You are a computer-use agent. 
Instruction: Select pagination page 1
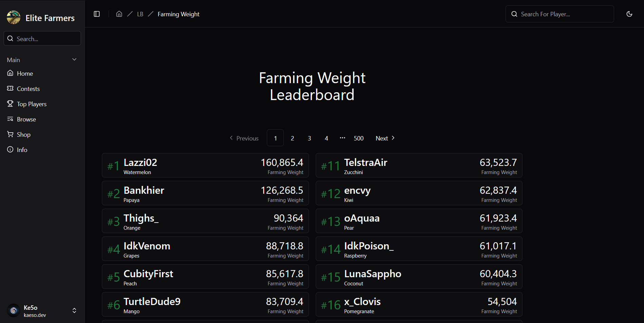275,138
